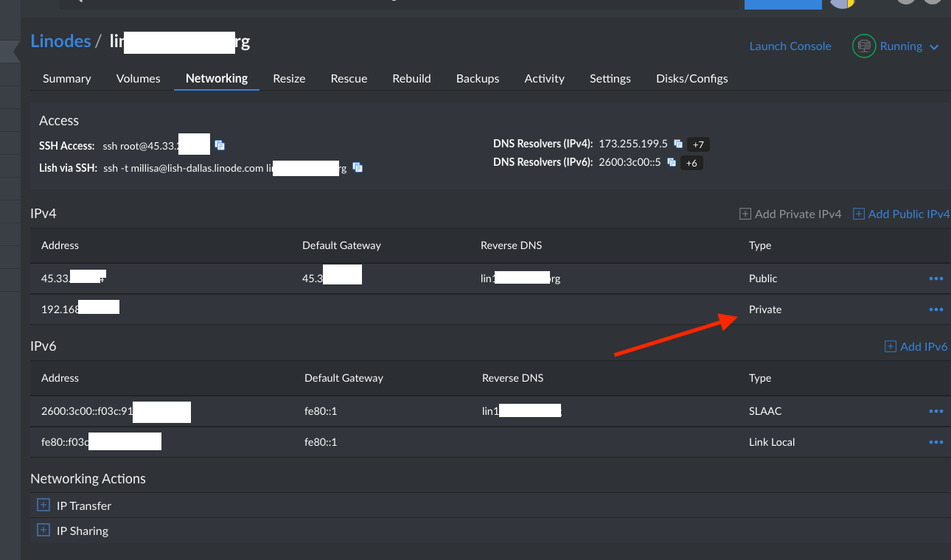The width and height of the screenshot is (951, 560).
Task: Click the Link Local type cell
Action: coord(772,442)
